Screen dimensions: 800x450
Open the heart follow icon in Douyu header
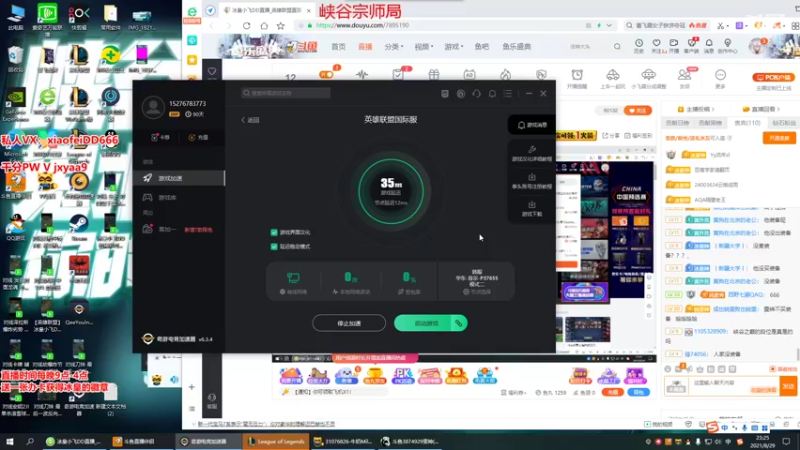[657, 45]
